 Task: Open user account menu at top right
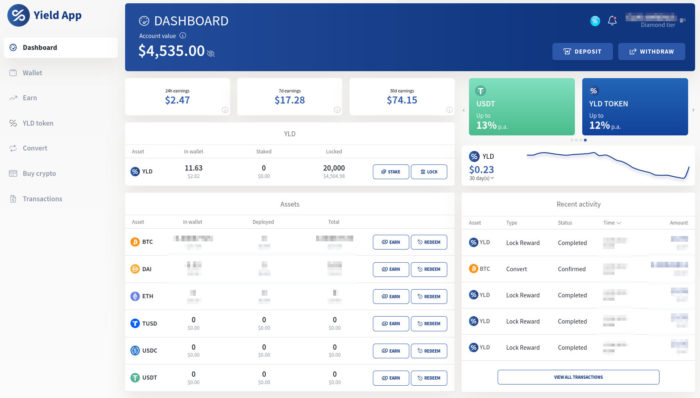coord(655,21)
